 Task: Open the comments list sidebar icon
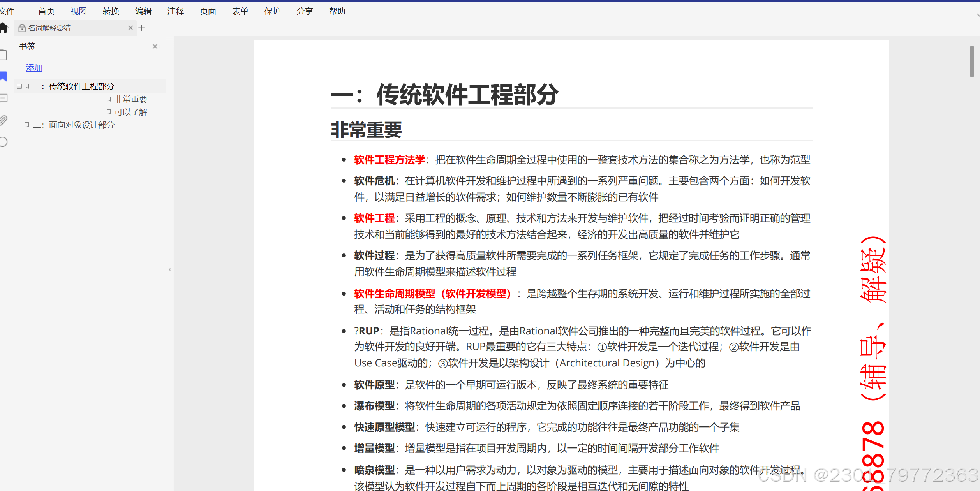(x=4, y=98)
